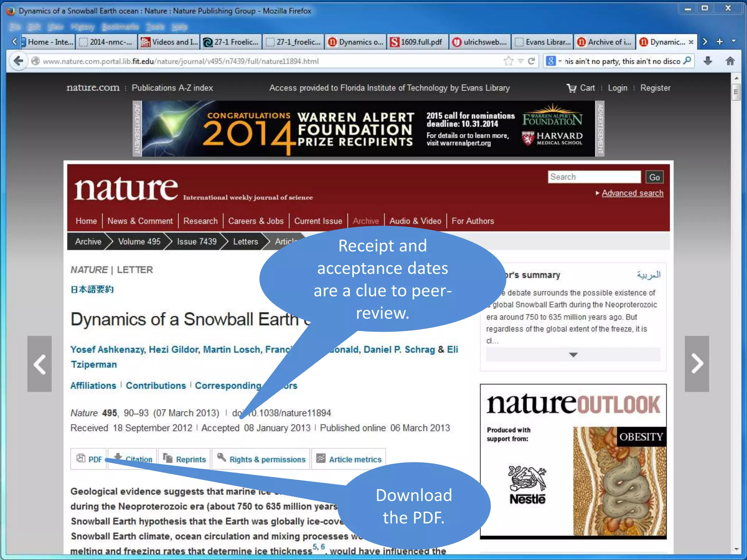
Task: Click the Reprints icon
Action: click(x=168, y=458)
